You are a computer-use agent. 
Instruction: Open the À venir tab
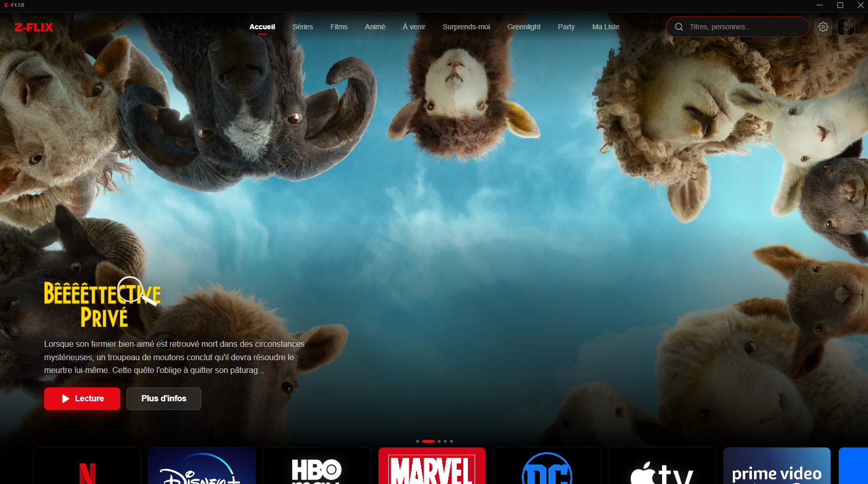(414, 27)
